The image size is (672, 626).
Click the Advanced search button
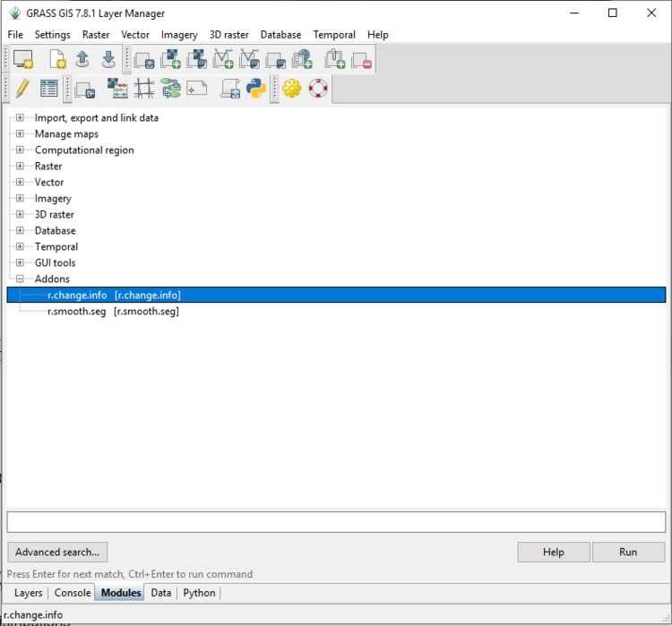click(57, 552)
